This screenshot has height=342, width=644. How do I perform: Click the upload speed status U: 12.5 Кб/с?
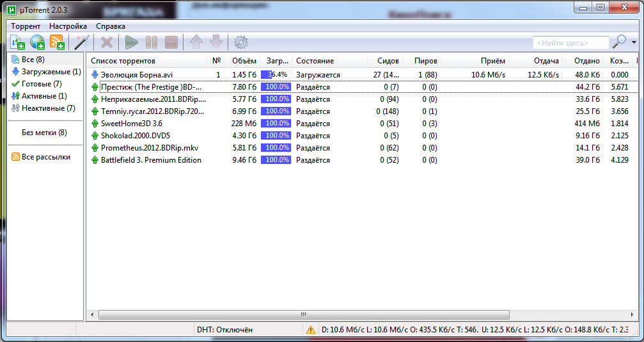click(554, 330)
